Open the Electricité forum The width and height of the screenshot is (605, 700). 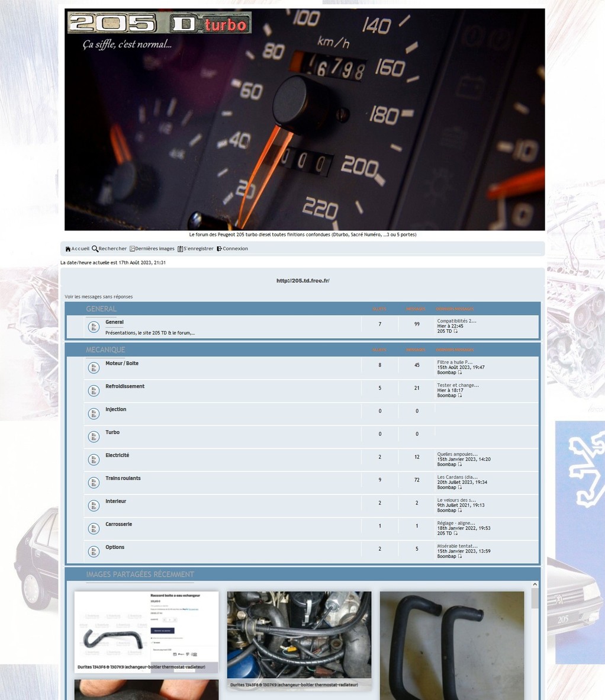click(117, 455)
